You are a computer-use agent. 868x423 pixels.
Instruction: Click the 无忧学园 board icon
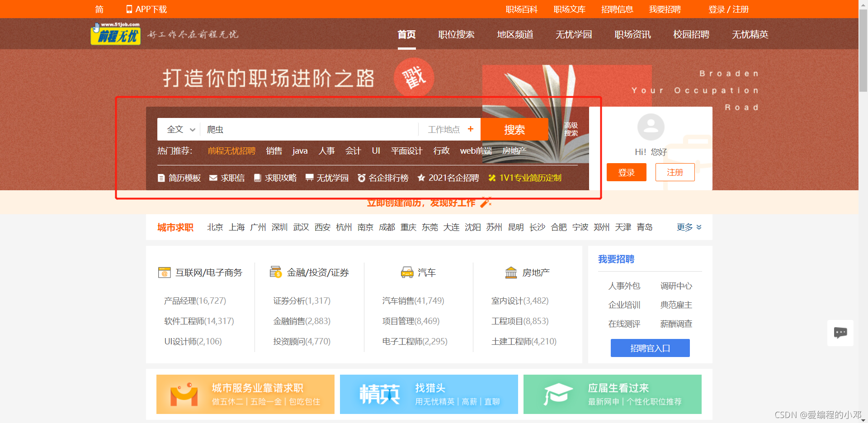[x=309, y=178]
